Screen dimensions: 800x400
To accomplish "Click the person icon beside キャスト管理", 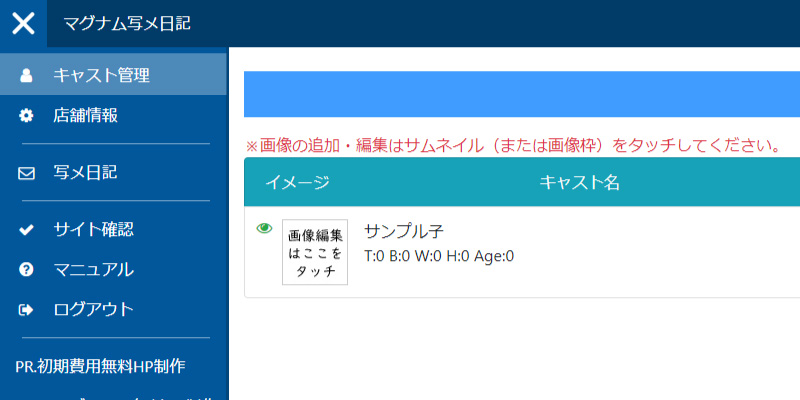I will (27, 75).
